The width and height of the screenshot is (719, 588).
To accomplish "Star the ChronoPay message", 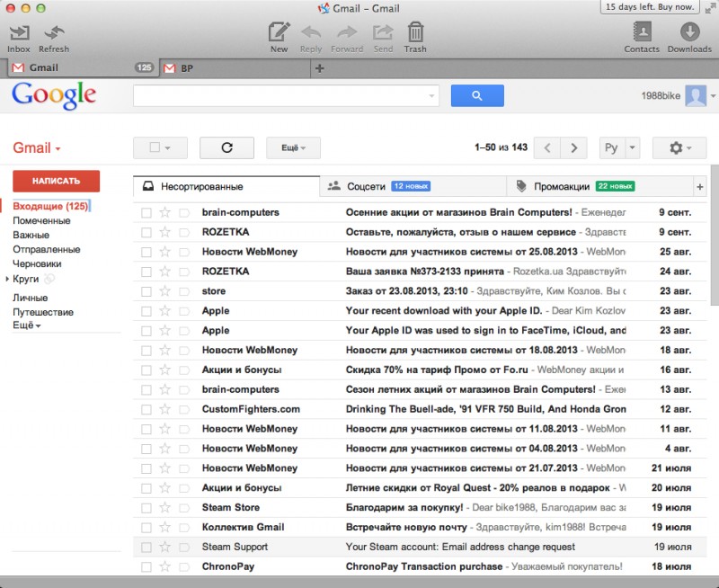I will coord(165,566).
